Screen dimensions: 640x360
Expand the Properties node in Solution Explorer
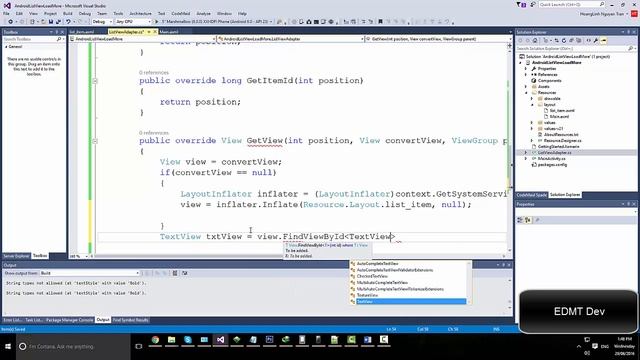pyautogui.click(x=526, y=69)
